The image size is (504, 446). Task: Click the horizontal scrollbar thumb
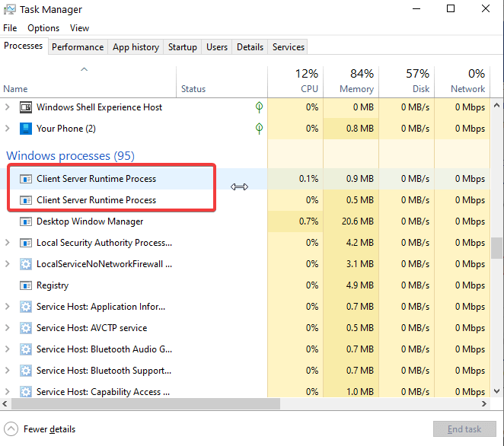(145, 403)
